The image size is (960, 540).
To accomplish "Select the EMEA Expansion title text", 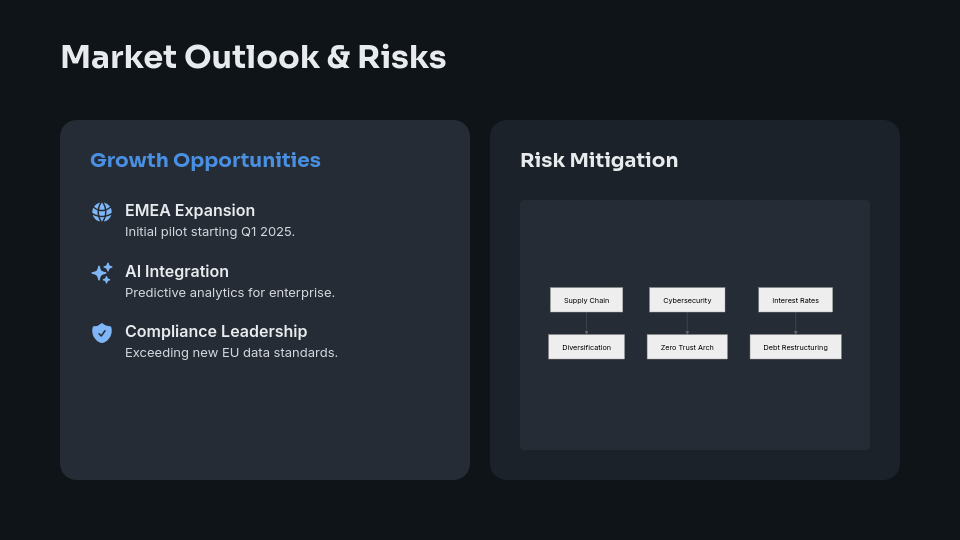I will click(190, 210).
